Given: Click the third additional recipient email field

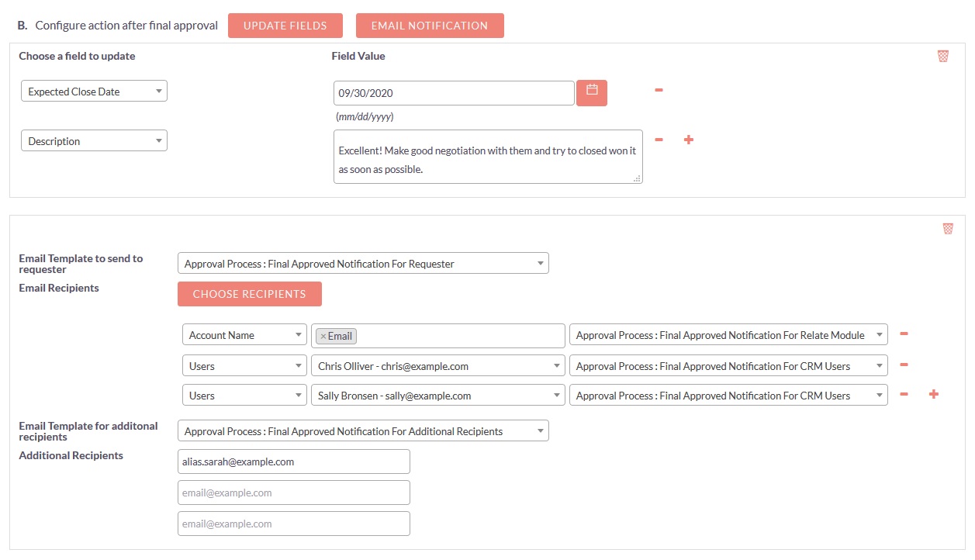Looking at the screenshot, I should [294, 524].
